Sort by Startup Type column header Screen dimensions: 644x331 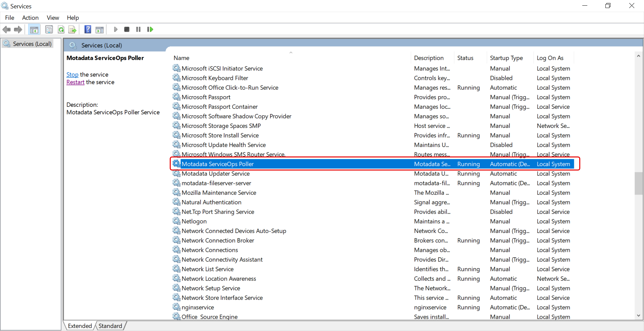tap(506, 58)
